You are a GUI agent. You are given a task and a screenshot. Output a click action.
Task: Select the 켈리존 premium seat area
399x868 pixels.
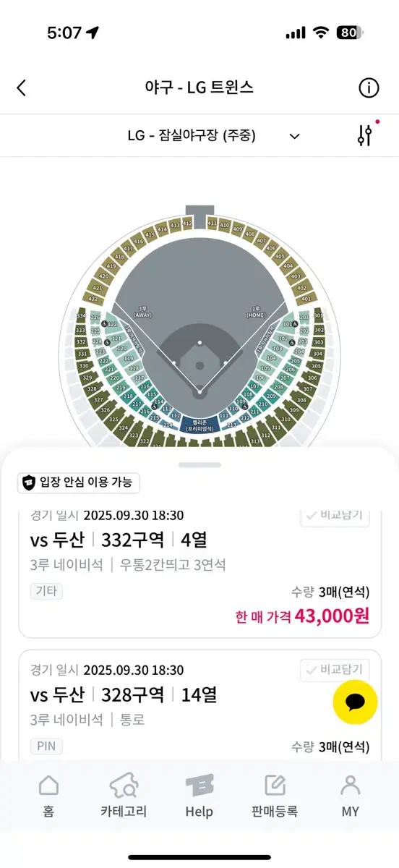pyautogui.click(x=199, y=425)
